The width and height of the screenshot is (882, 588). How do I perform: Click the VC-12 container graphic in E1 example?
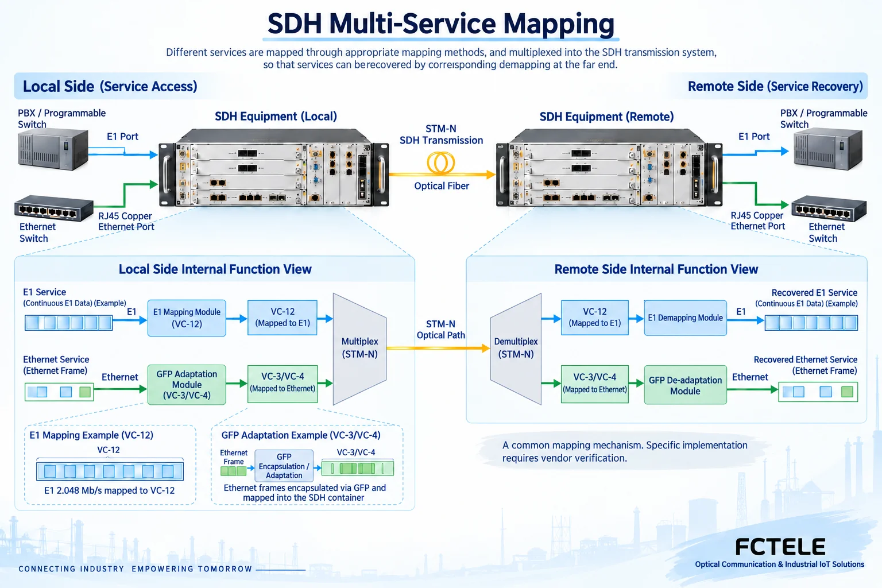click(110, 471)
